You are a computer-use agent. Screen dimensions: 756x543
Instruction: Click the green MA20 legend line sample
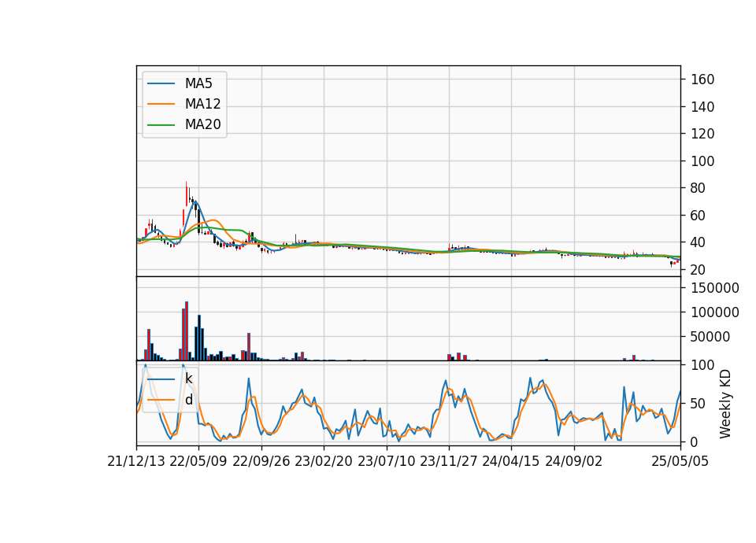[161, 125]
